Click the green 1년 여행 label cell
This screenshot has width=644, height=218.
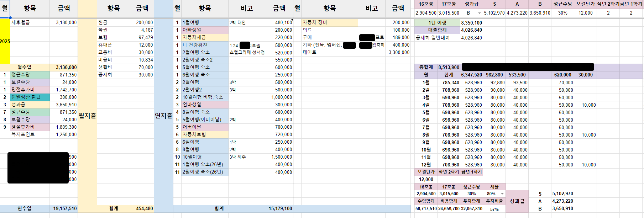(x=437, y=23)
